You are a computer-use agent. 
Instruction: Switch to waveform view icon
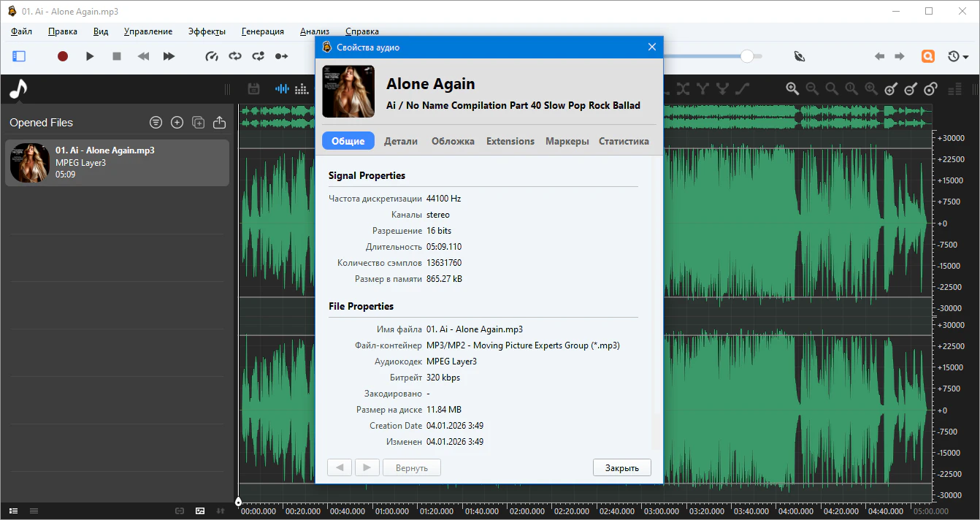[x=282, y=89]
